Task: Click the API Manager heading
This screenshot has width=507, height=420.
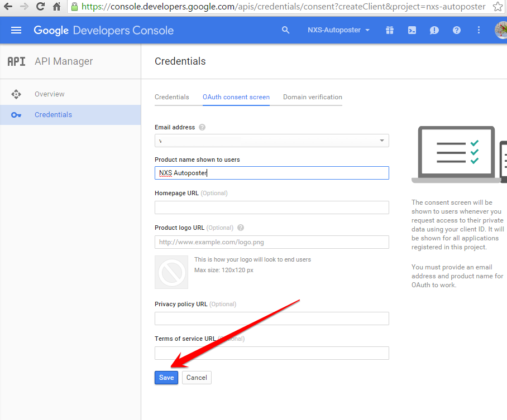Action: (x=64, y=61)
